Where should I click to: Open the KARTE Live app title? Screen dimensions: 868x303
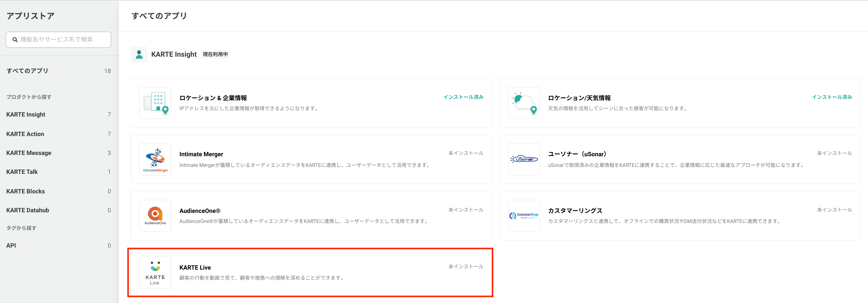pos(195,268)
